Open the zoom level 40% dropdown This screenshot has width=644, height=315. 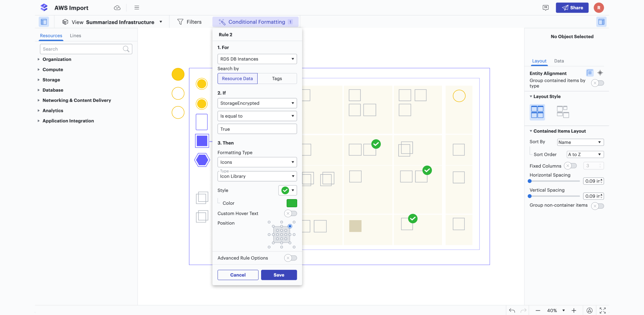point(556,310)
